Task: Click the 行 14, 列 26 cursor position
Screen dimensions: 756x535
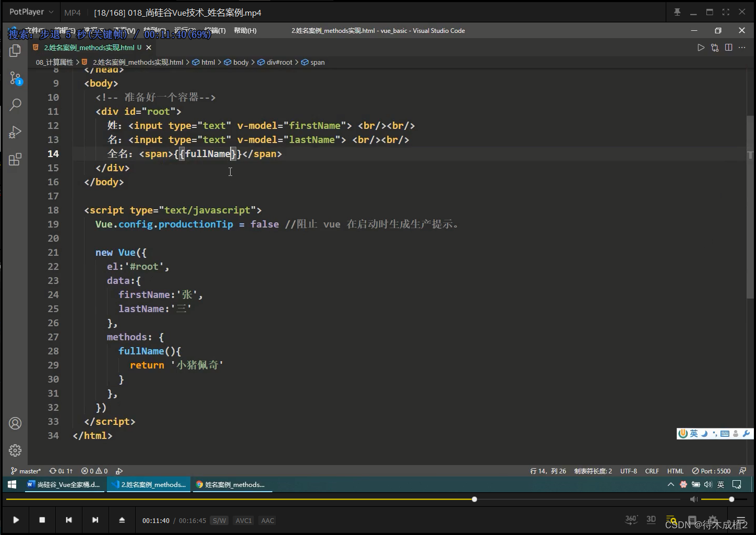Action: point(548,471)
